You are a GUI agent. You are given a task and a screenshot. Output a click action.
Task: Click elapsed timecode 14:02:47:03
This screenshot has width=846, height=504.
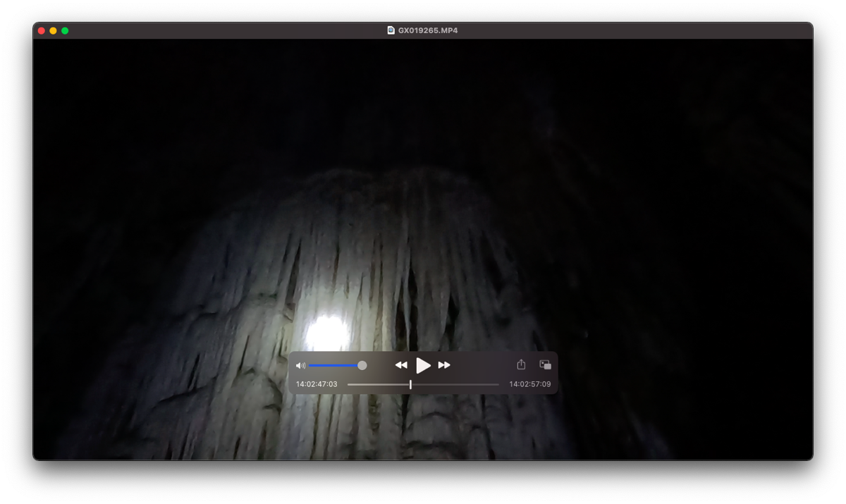317,385
